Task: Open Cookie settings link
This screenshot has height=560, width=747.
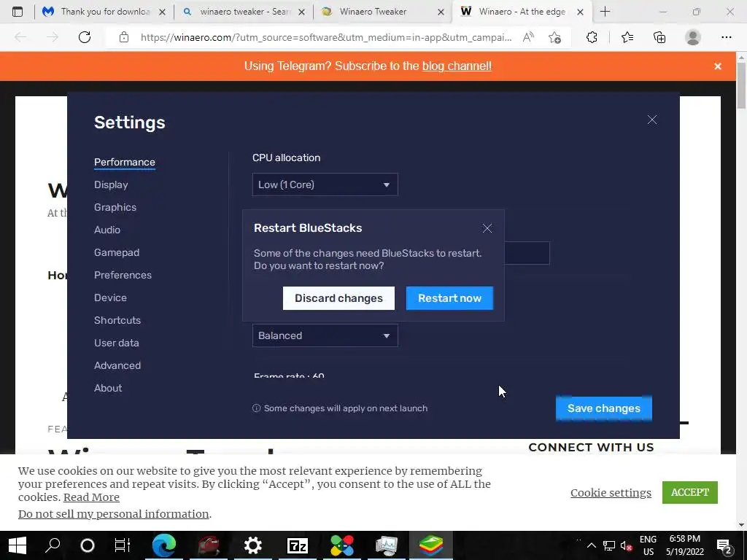Action: coord(611,493)
